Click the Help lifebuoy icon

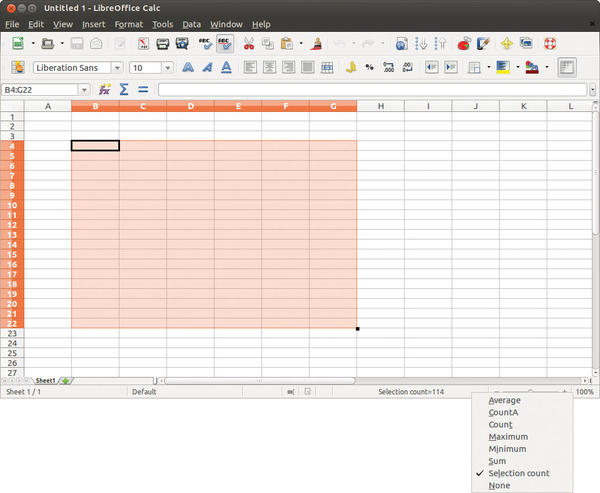point(550,44)
